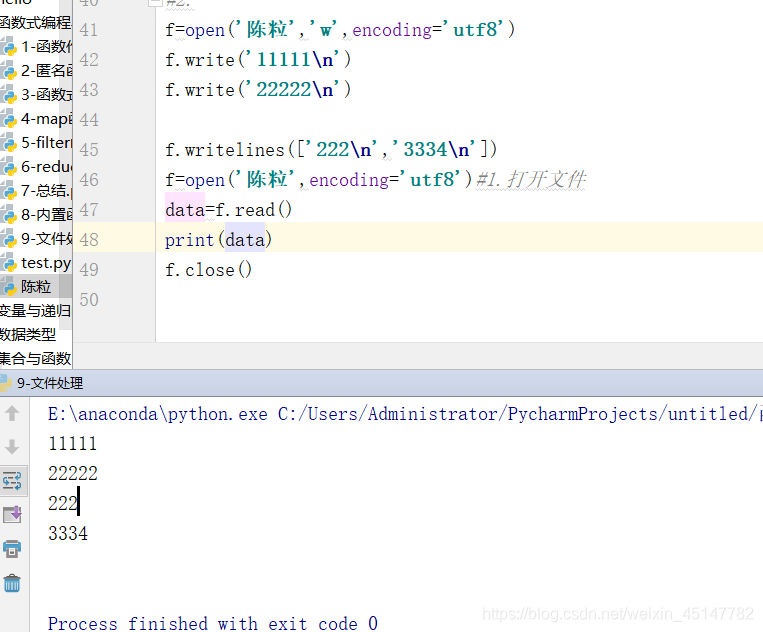Click the trash icon to clear console output
Image resolution: width=763 pixels, height=632 pixels.
coord(12,583)
